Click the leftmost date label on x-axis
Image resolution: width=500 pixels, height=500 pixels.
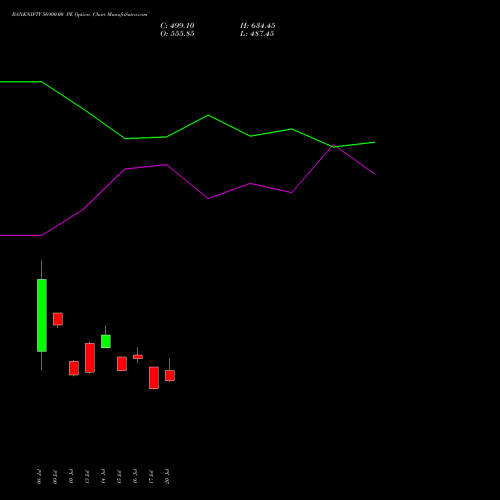(x=39, y=476)
